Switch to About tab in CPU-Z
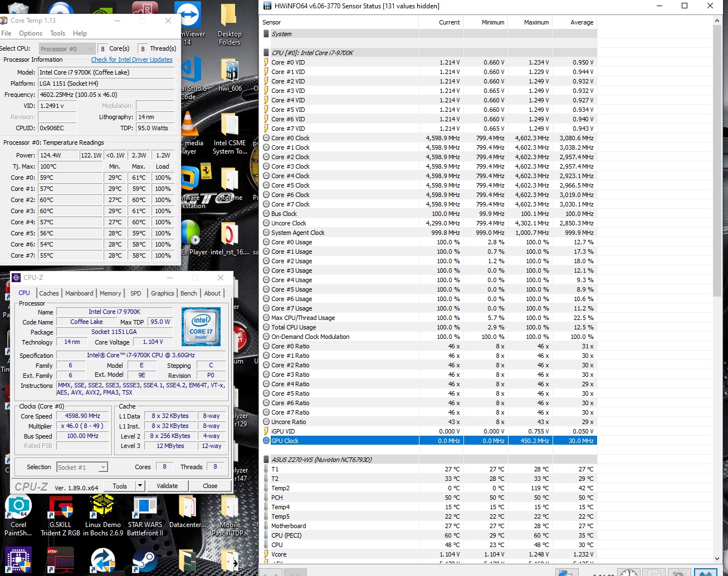The image size is (728, 576). [x=212, y=293]
